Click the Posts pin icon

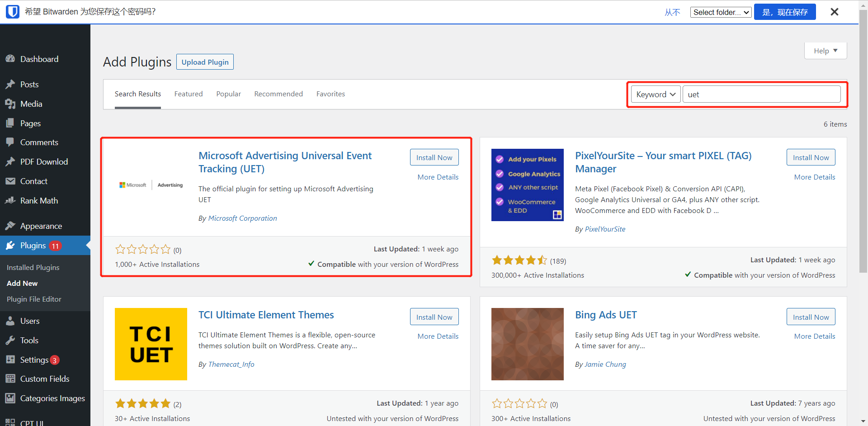[x=10, y=84]
